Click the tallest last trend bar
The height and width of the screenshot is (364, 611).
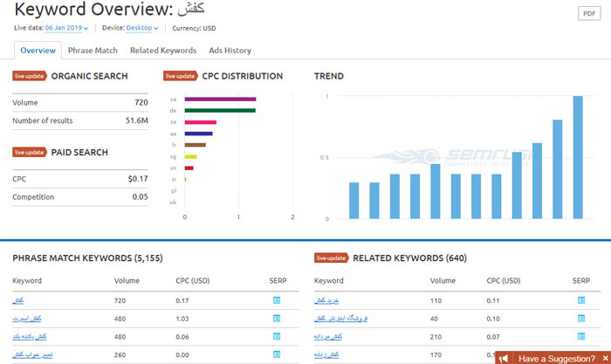point(578,157)
